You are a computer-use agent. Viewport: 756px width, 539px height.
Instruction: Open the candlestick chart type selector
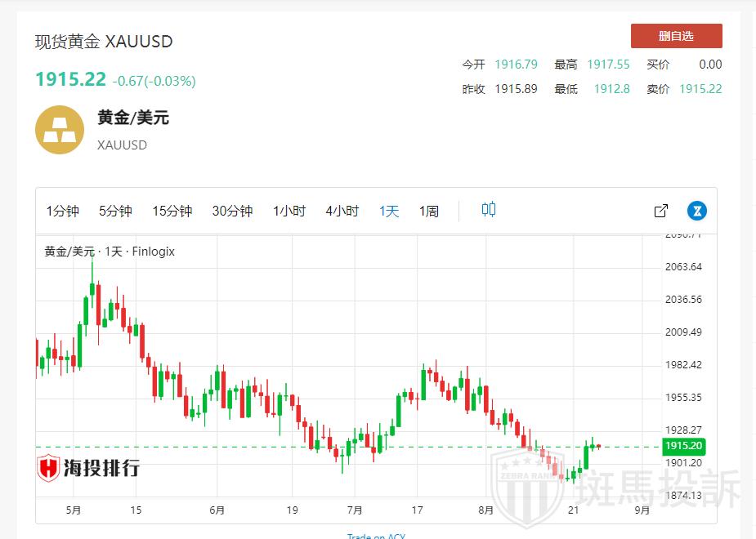(x=489, y=210)
